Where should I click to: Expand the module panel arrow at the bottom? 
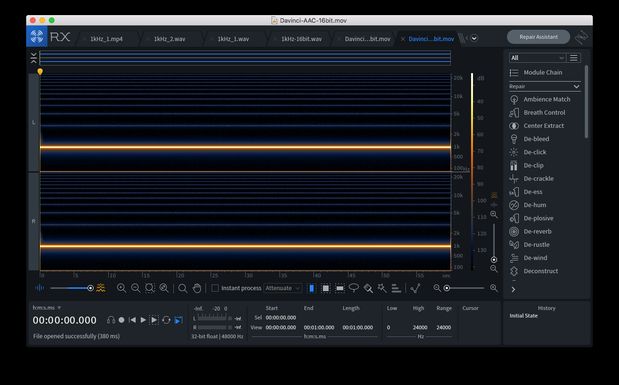513,289
